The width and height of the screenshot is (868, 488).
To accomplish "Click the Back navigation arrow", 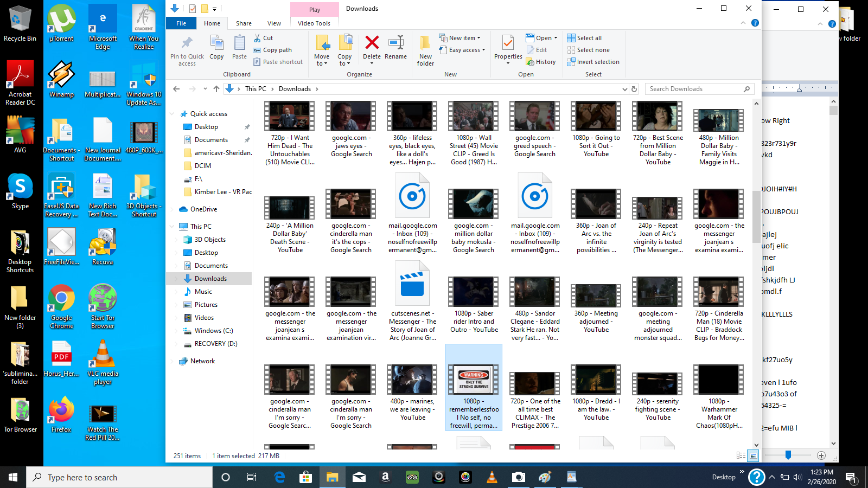I will [x=176, y=89].
